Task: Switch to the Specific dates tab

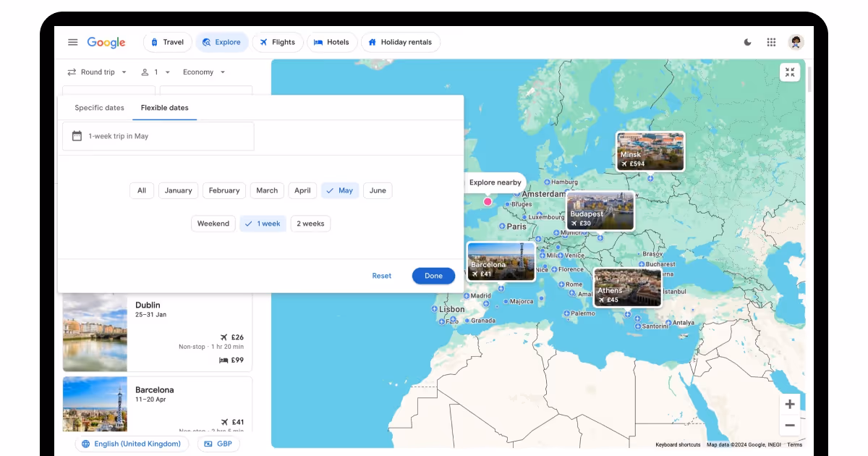Action: click(99, 107)
